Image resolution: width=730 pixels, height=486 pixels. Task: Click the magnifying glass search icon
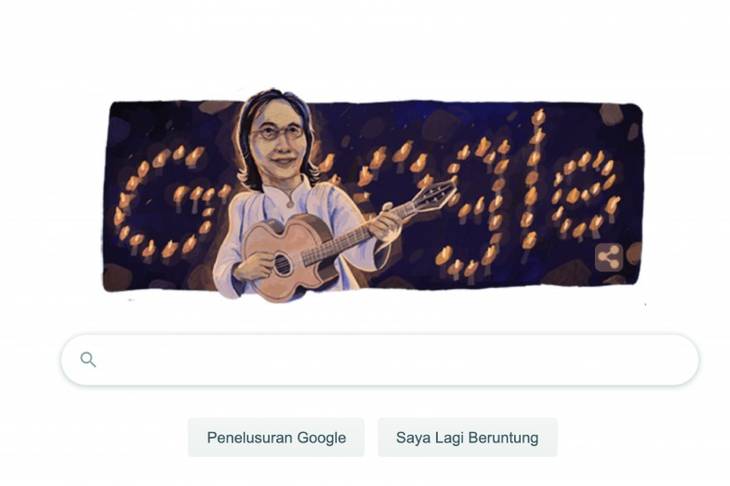[x=88, y=359]
